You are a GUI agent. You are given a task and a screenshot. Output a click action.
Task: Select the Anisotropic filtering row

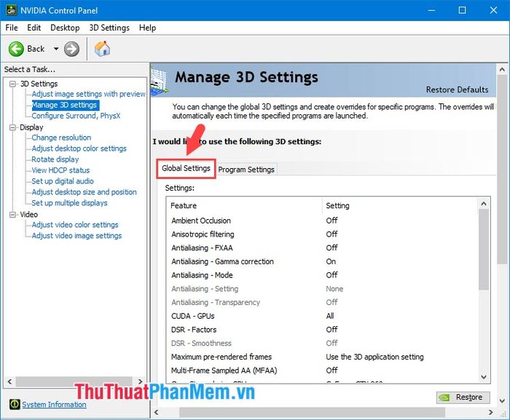click(x=322, y=234)
